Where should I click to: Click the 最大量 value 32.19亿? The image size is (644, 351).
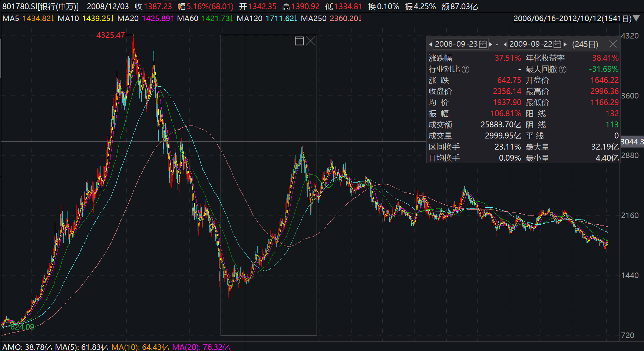(605, 147)
